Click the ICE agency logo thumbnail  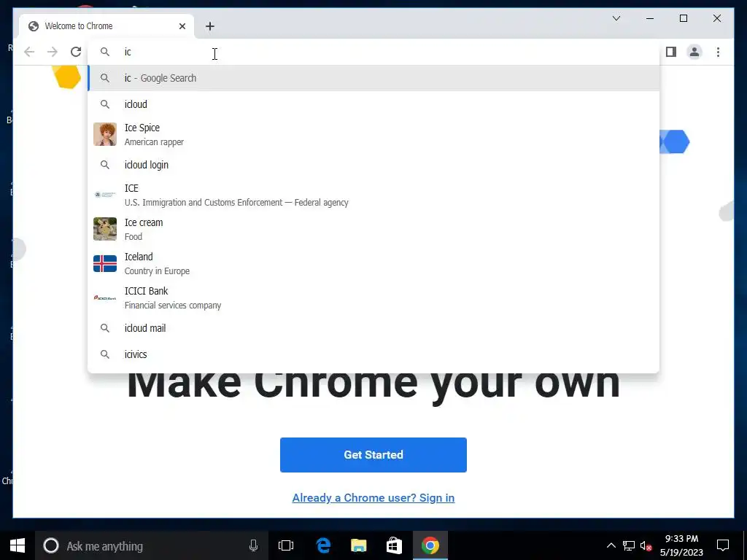pos(105,195)
